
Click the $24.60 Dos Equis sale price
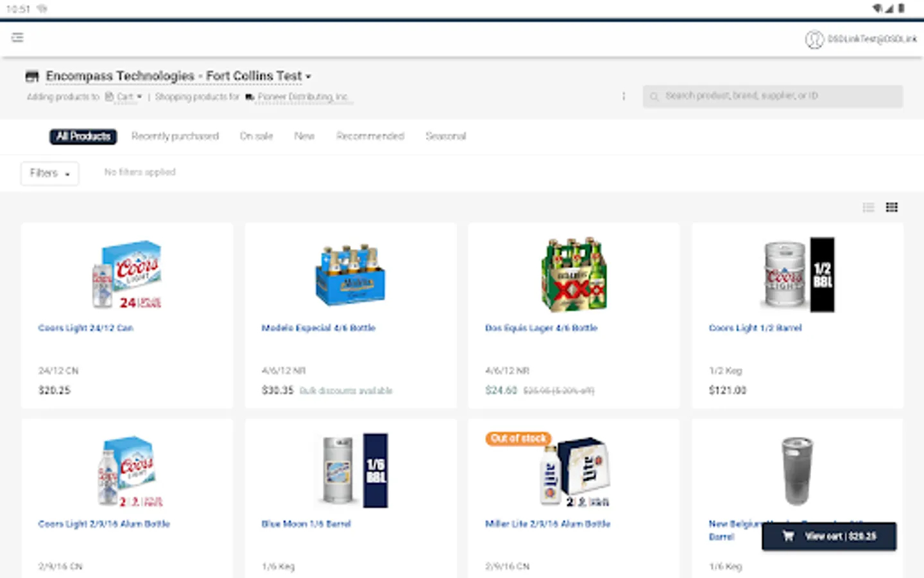tap(501, 390)
